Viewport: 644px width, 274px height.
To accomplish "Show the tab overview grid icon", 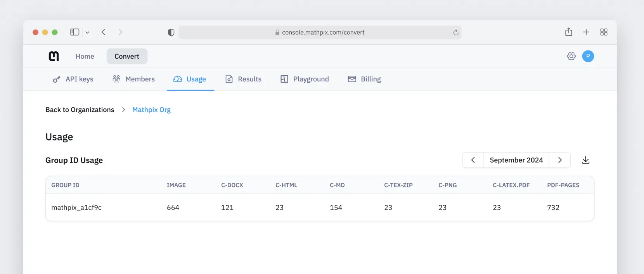I will coord(604,32).
